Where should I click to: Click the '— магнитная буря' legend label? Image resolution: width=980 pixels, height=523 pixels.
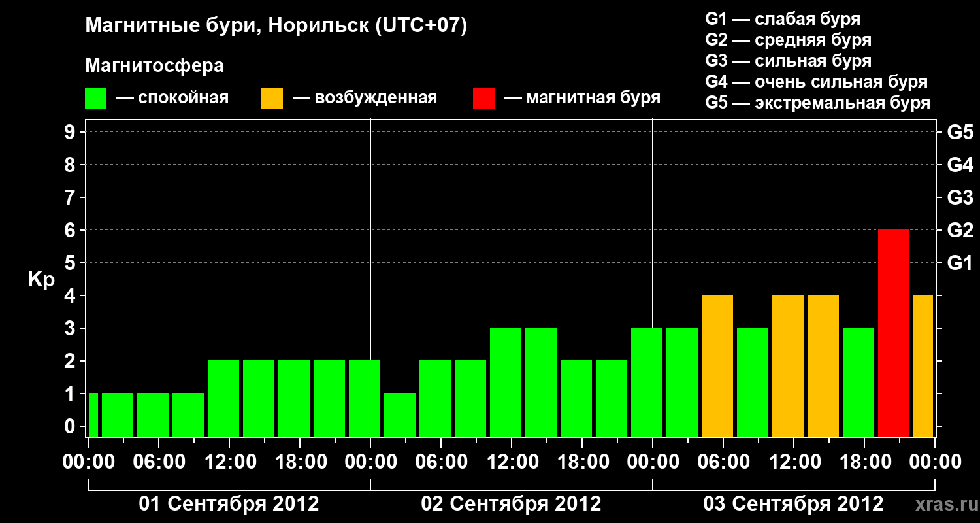[582, 99]
